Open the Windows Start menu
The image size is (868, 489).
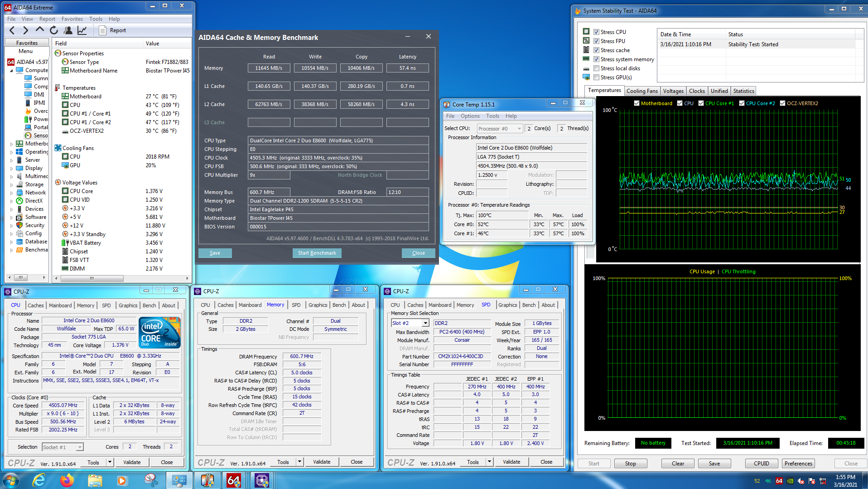point(11,480)
